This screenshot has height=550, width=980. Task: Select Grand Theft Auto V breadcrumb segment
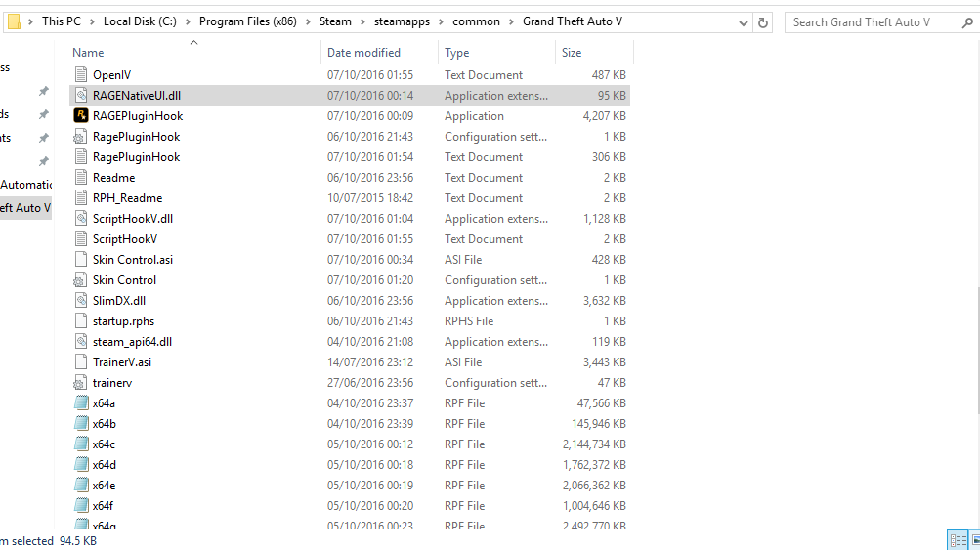click(573, 21)
